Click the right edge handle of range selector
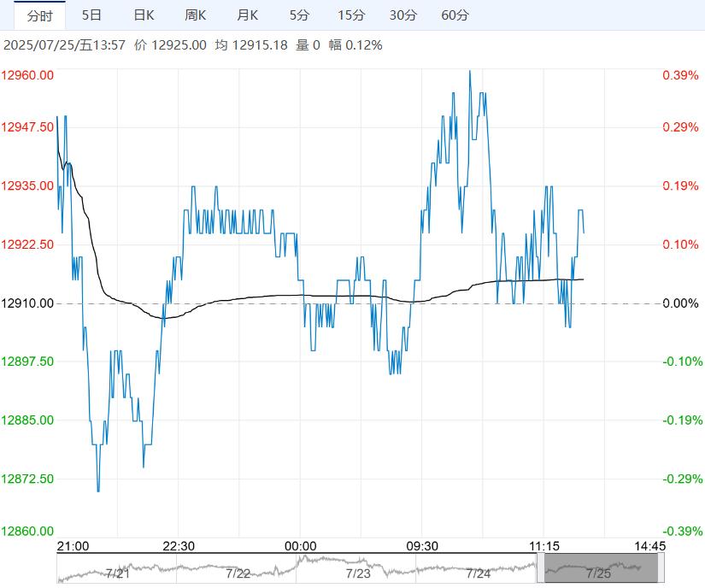Viewport: 705px width, 588px height. (x=661, y=568)
